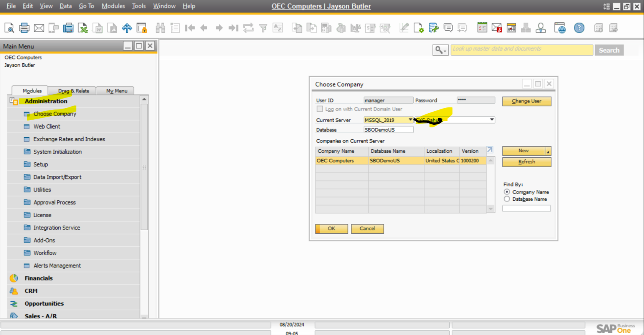
Task: Click the blue arrows Launch Application icon
Action: [127, 28]
